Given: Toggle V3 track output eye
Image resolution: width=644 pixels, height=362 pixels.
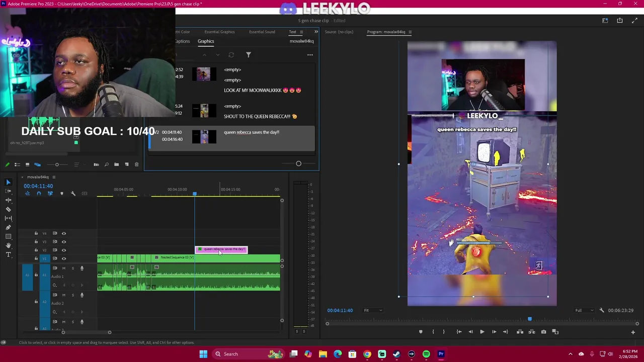Looking at the screenshot, I should [x=64, y=242].
